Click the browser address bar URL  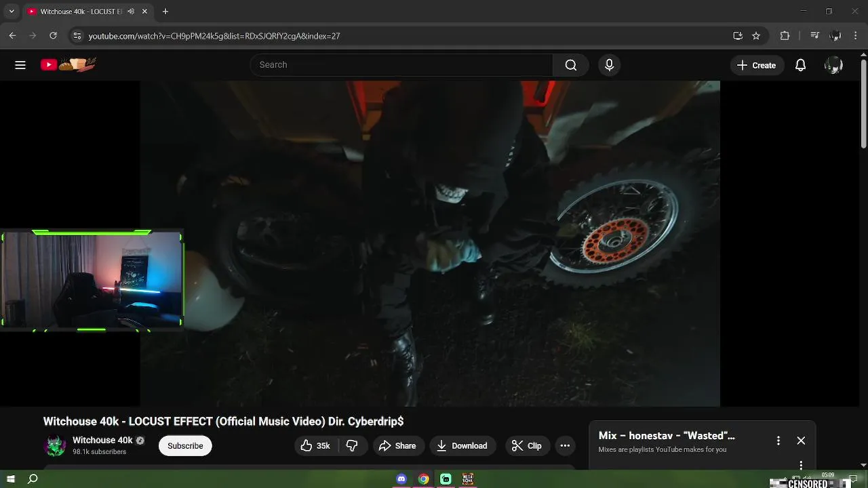coord(214,36)
